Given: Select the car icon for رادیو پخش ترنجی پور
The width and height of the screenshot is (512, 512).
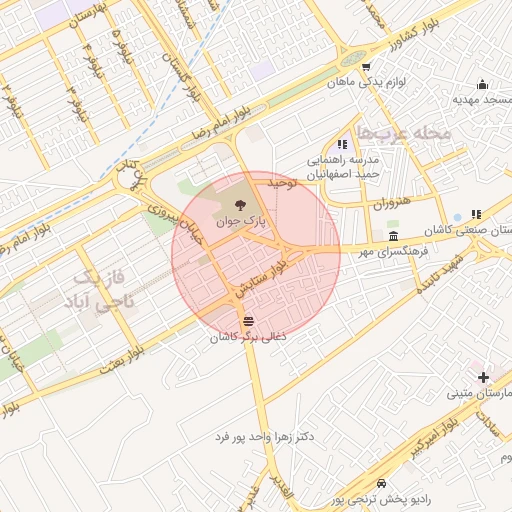Looking at the screenshot, I should point(381,483).
